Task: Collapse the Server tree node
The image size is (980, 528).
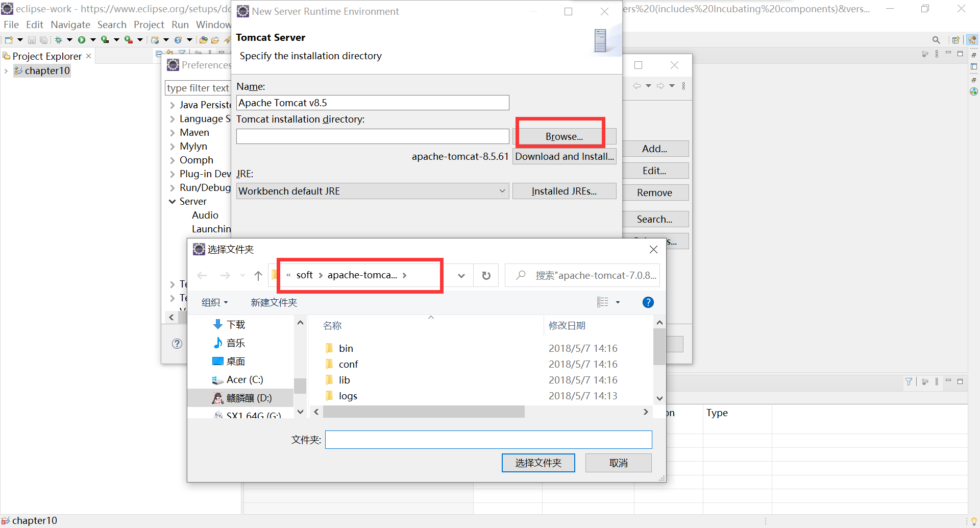Action: [x=172, y=201]
